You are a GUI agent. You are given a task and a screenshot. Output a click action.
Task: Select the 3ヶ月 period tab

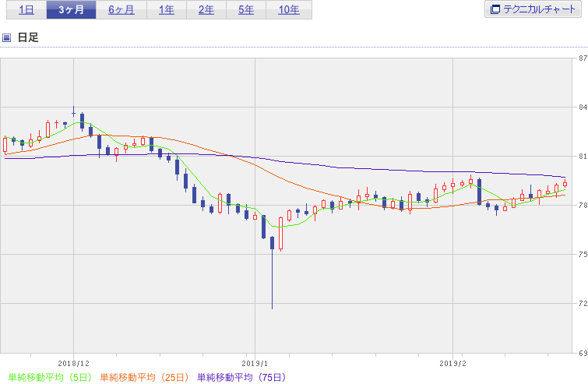71,10
